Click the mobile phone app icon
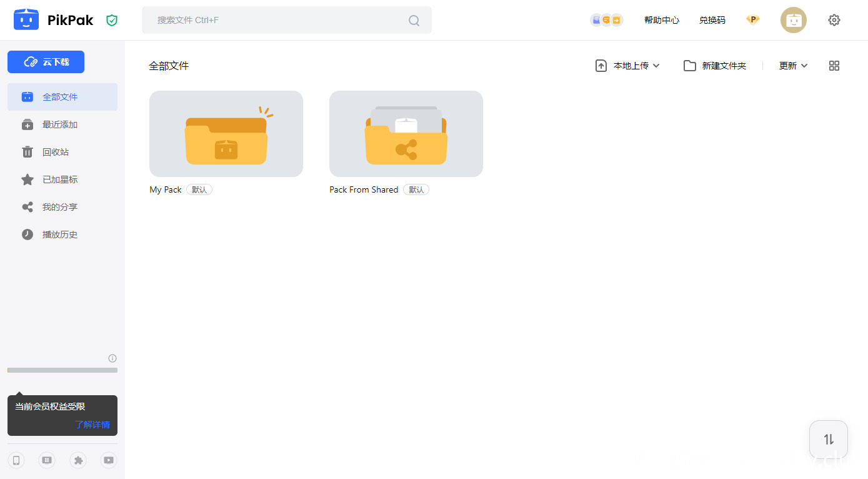This screenshot has width=868, height=479. pyautogui.click(x=16, y=460)
